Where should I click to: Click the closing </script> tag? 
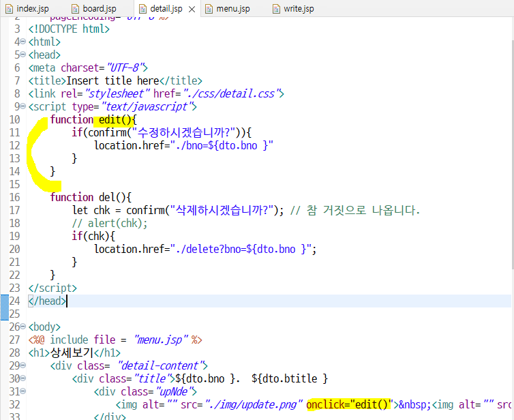click(x=52, y=288)
